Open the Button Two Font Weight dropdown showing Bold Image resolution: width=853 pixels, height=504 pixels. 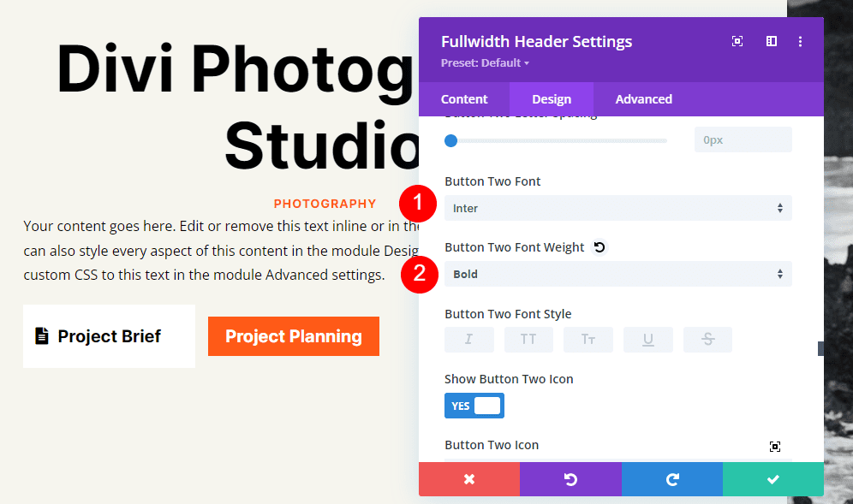(617, 273)
